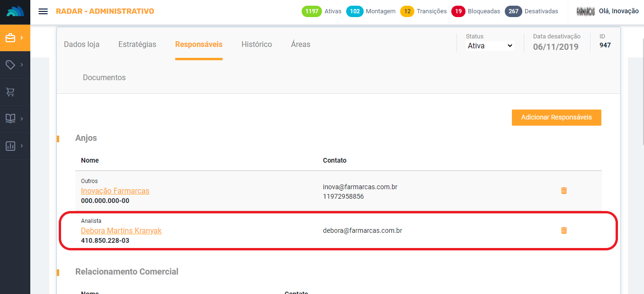
Task: Open the shopping cart sidebar icon
Action: click(x=10, y=92)
